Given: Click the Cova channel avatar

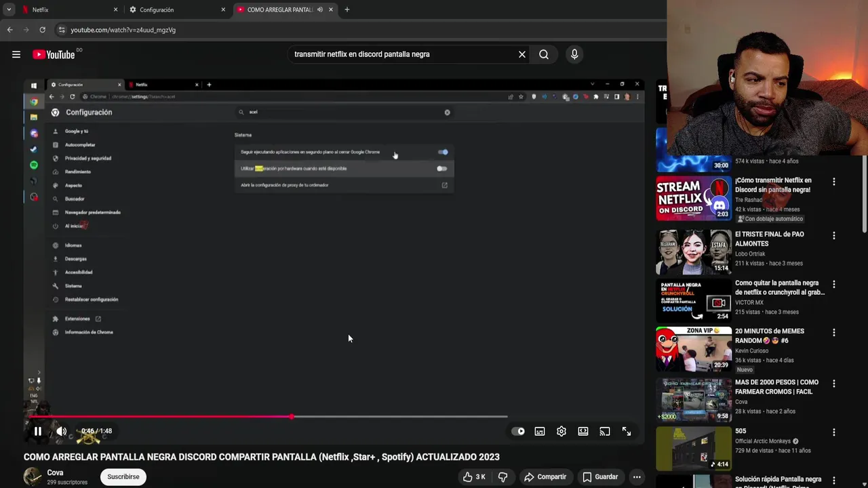Looking at the screenshot, I should coord(33,476).
